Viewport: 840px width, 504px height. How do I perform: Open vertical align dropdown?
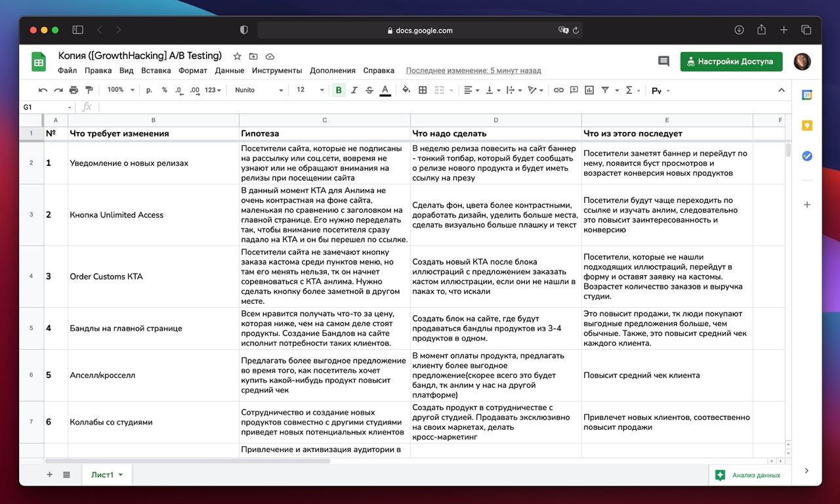pos(492,90)
